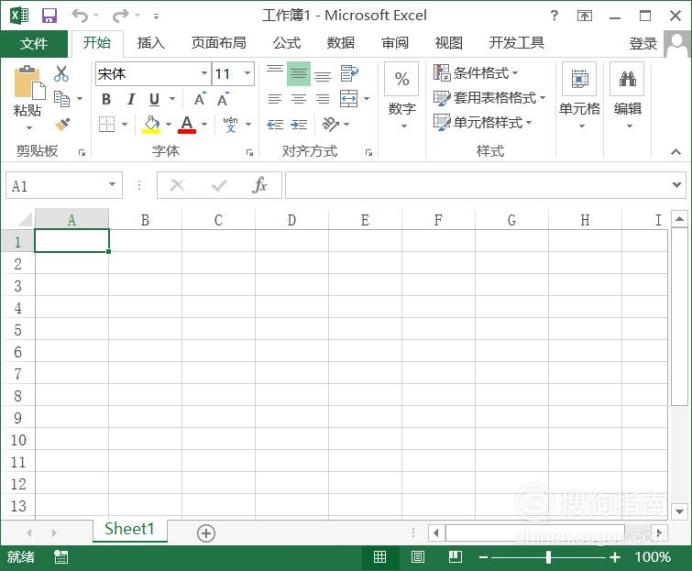Viewport: 692px width, 571px height.
Task: Open the font name dropdown
Action: (x=204, y=73)
